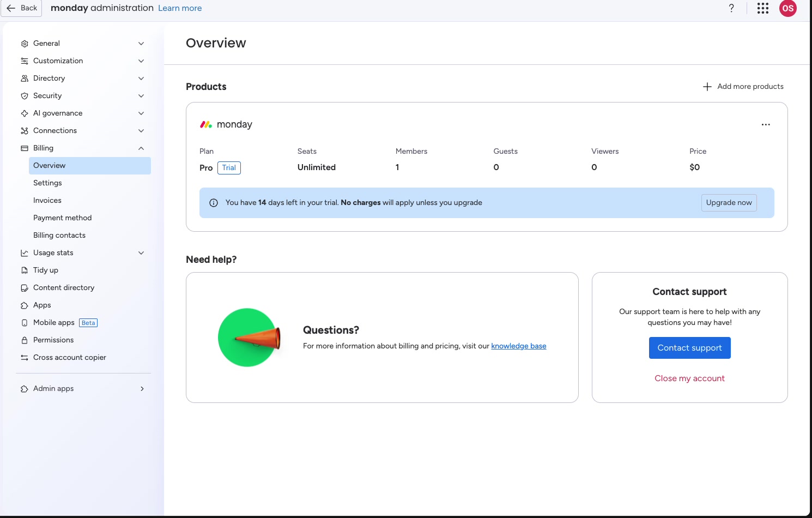Expand the General section chevron

pyautogui.click(x=141, y=44)
